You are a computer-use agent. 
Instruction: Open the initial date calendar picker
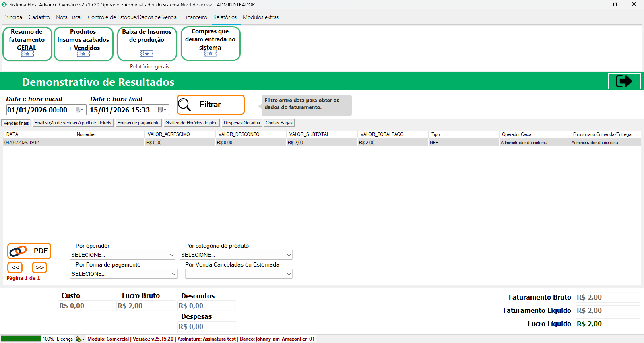80,110
